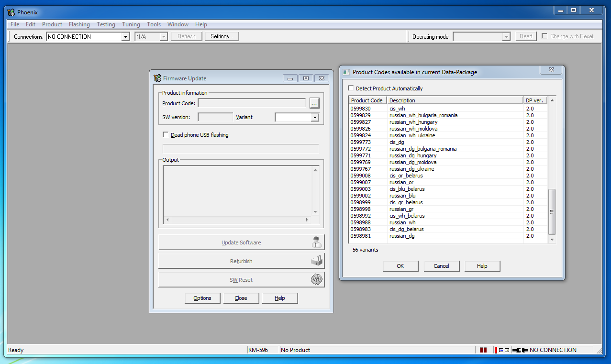Image resolution: width=611 pixels, height=364 pixels.
Task: Click the Refresh button
Action: 187,36
